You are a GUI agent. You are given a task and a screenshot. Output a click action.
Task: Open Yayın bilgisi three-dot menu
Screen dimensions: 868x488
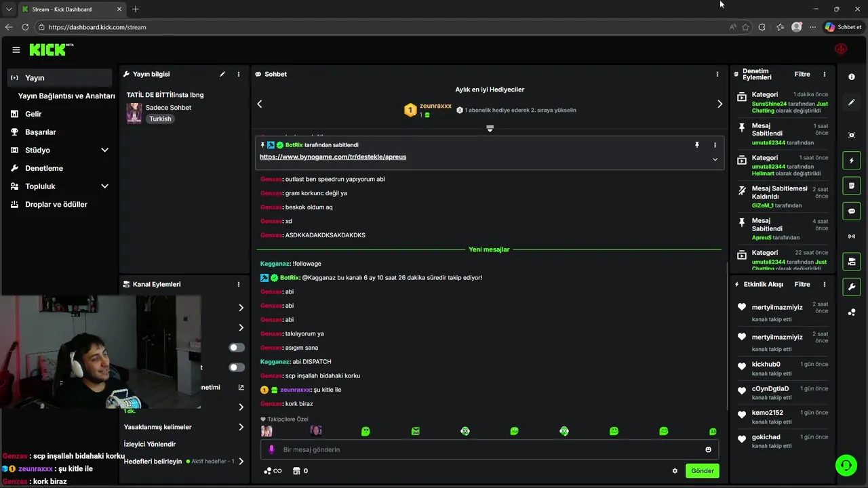point(239,74)
